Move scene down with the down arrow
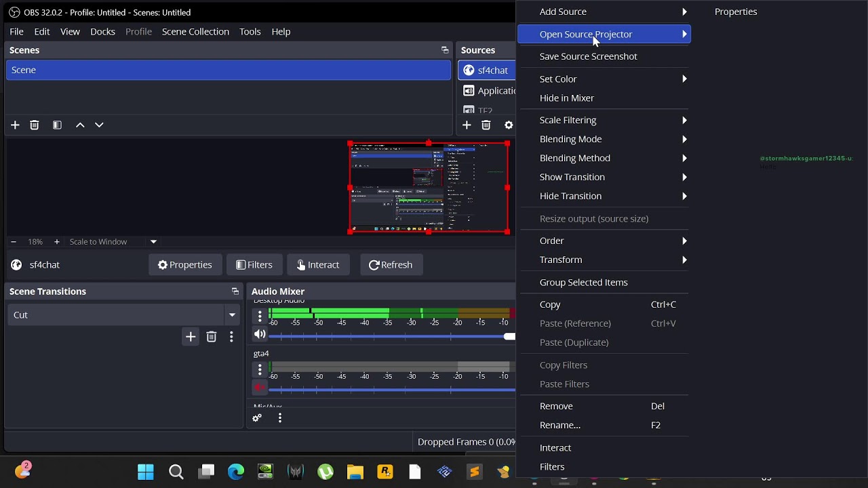 tap(99, 125)
